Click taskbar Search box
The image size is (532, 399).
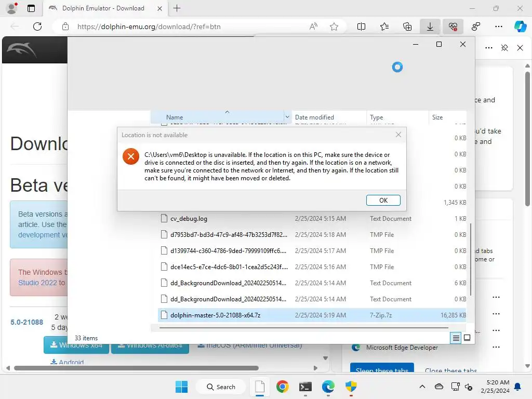[221, 387]
